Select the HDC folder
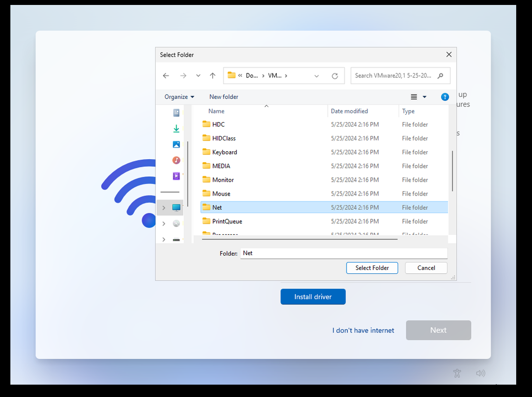Screen dimensions: 532x397 click(218, 125)
